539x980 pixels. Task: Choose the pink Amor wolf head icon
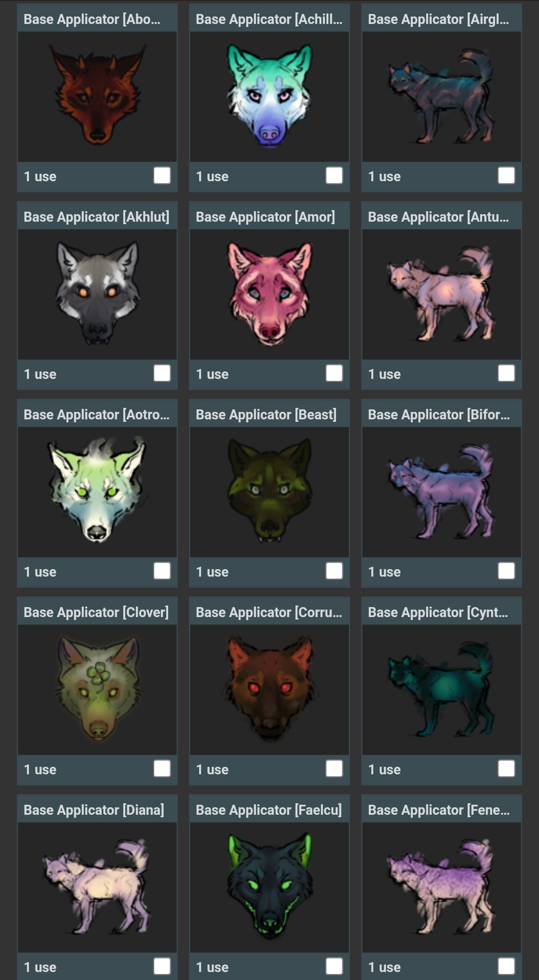[269, 293]
